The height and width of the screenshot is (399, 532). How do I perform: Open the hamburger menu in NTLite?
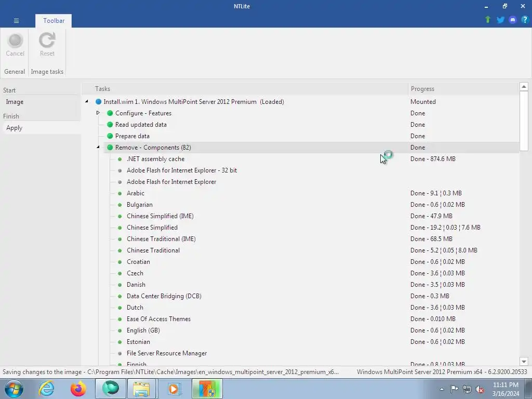(16, 21)
